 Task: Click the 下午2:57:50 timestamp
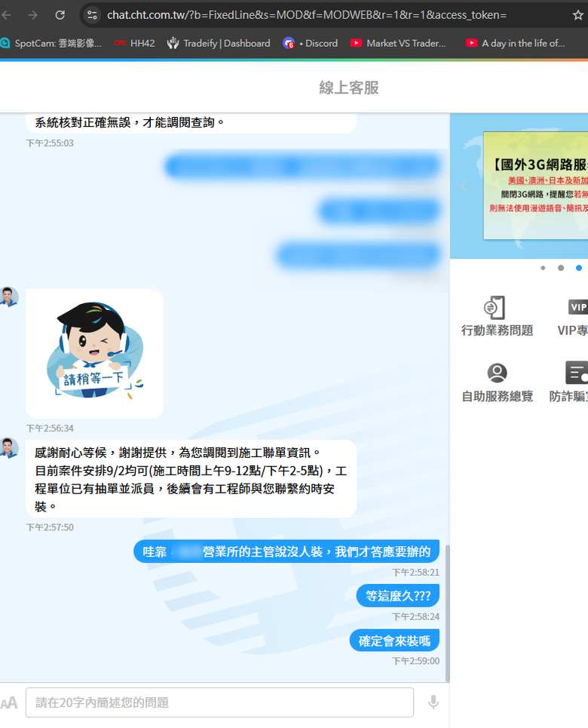50,527
